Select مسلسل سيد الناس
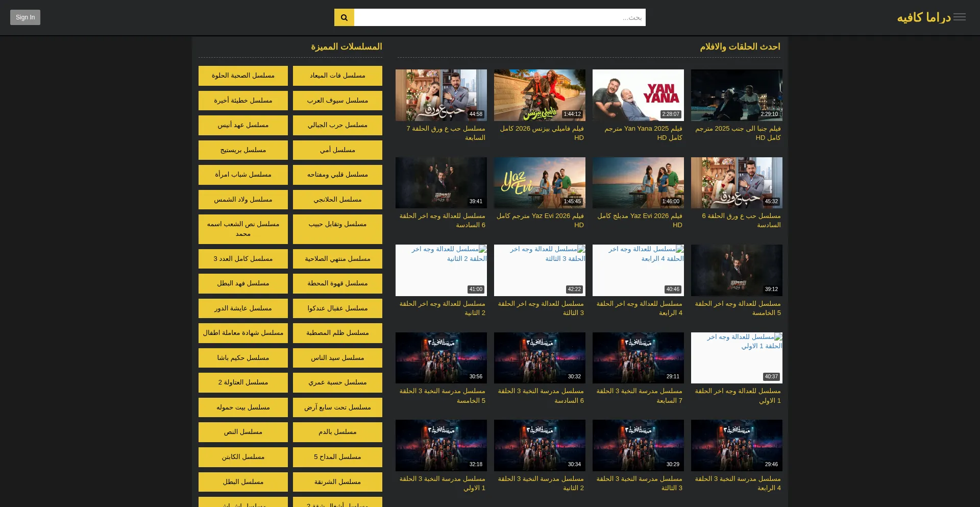Image resolution: width=980 pixels, height=507 pixels. [x=337, y=358]
